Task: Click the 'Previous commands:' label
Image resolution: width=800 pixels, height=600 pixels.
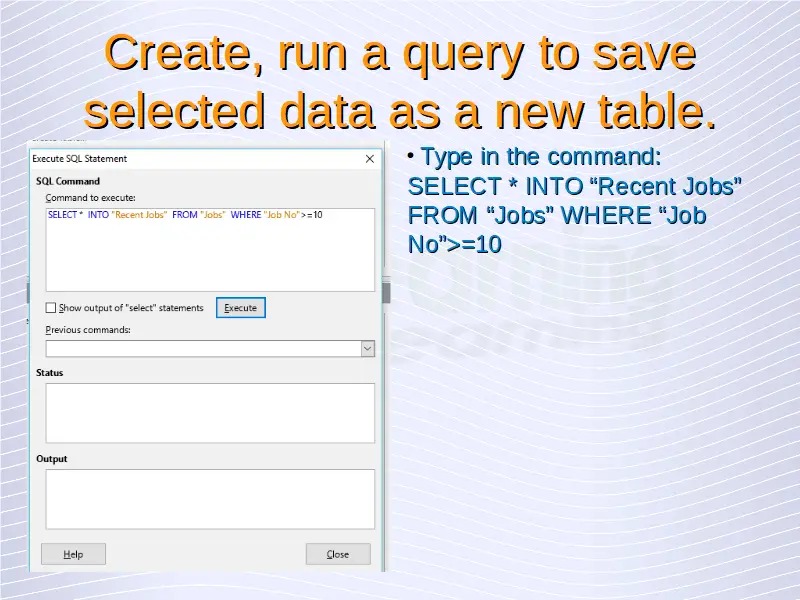Action: coord(88,330)
